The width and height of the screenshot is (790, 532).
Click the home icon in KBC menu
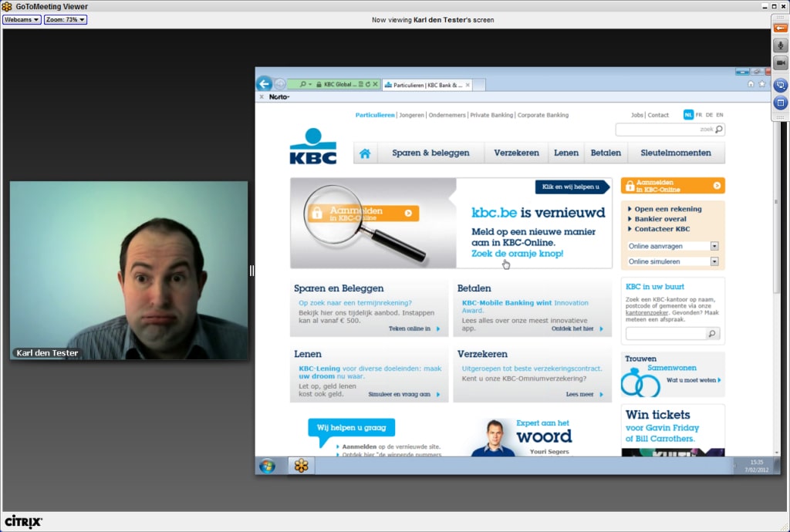click(x=365, y=153)
